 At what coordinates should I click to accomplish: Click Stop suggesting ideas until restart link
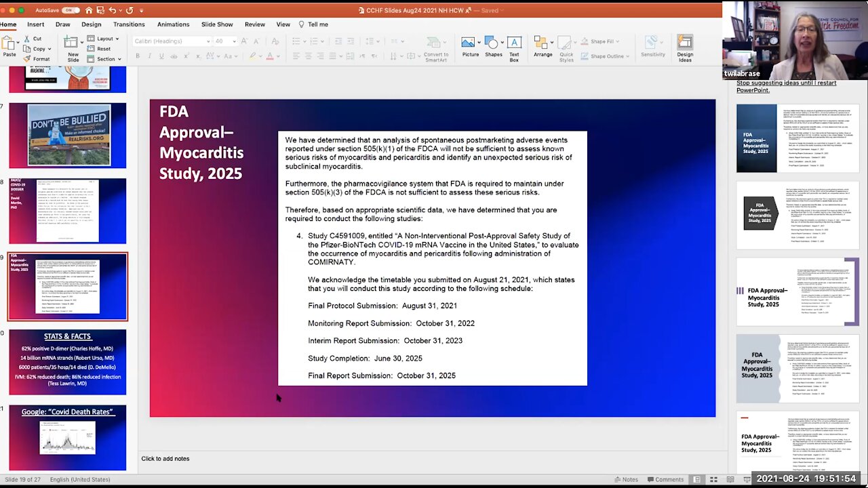pos(786,86)
